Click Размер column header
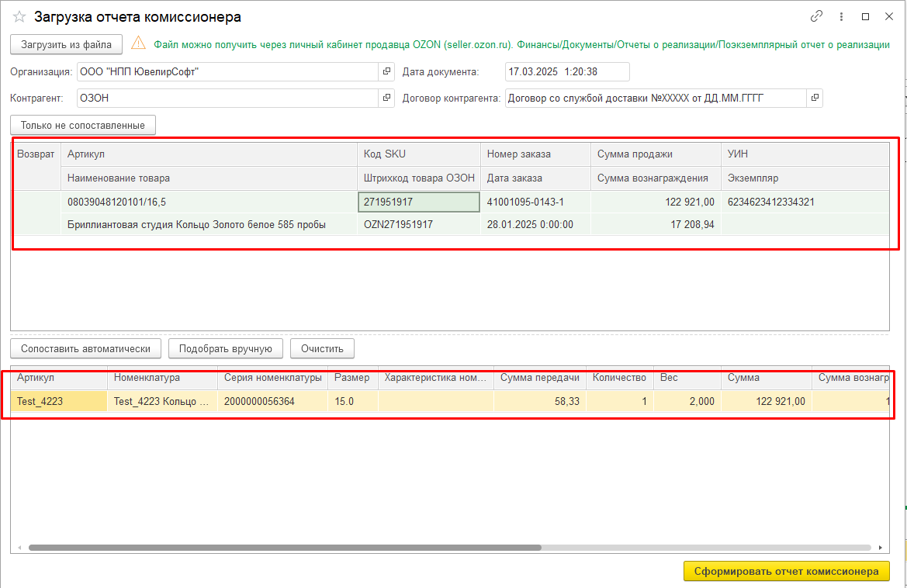907x588 pixels. click(x=353, y=378)
